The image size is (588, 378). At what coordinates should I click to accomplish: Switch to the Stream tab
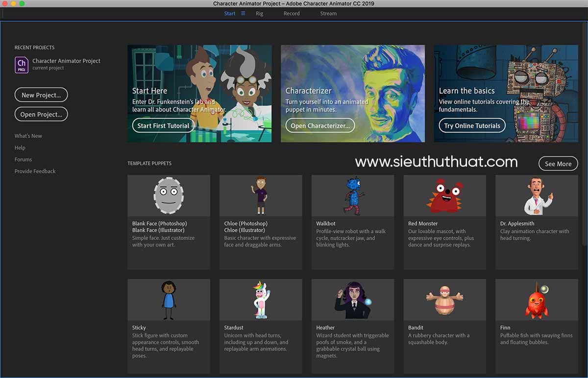click(328, 14)
